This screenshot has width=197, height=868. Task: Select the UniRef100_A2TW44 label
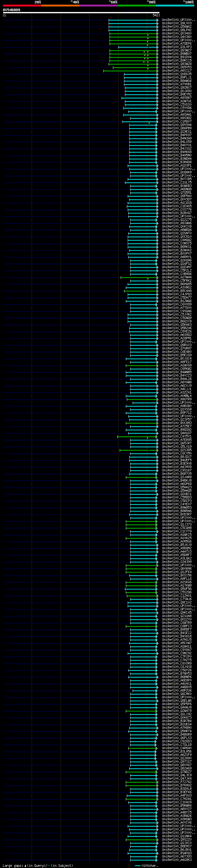(x=176, y=277)
